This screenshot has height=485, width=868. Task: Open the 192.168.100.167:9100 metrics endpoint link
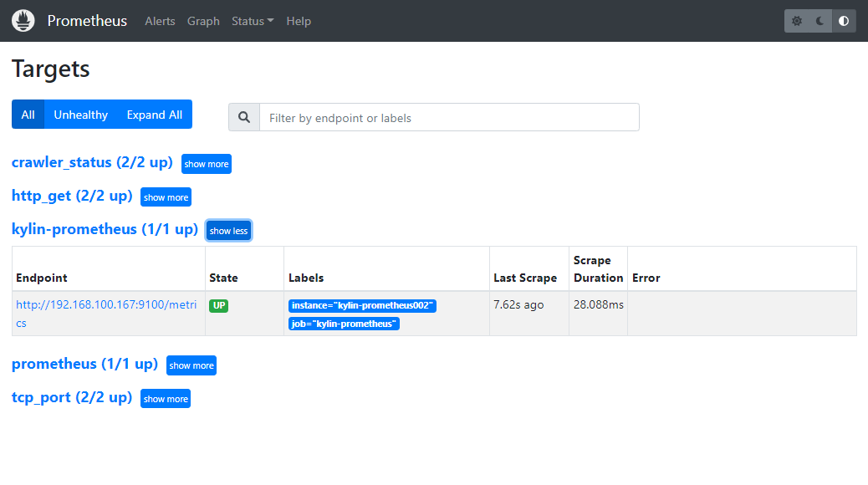pyautogui.click(x=106, y=314)
